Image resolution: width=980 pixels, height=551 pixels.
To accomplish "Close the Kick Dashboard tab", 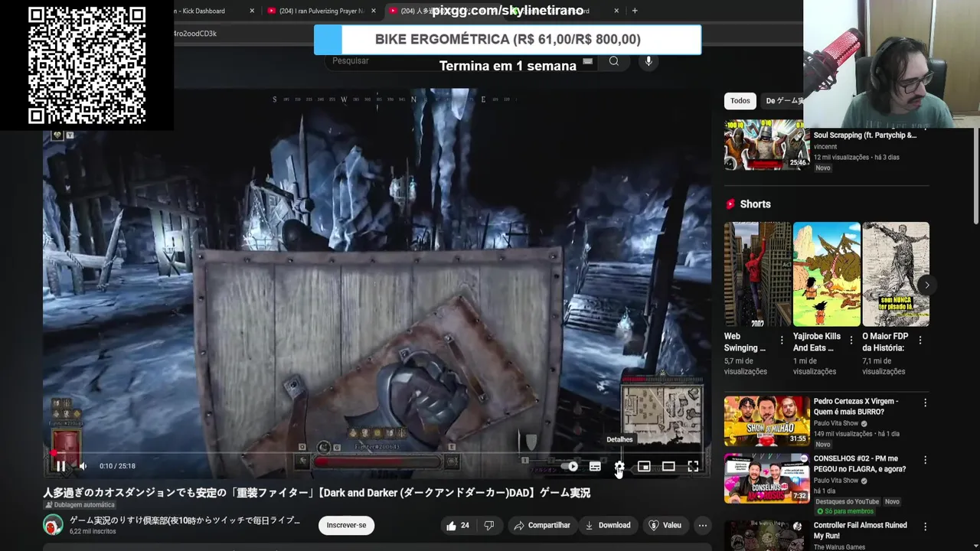I will (252, 11).
